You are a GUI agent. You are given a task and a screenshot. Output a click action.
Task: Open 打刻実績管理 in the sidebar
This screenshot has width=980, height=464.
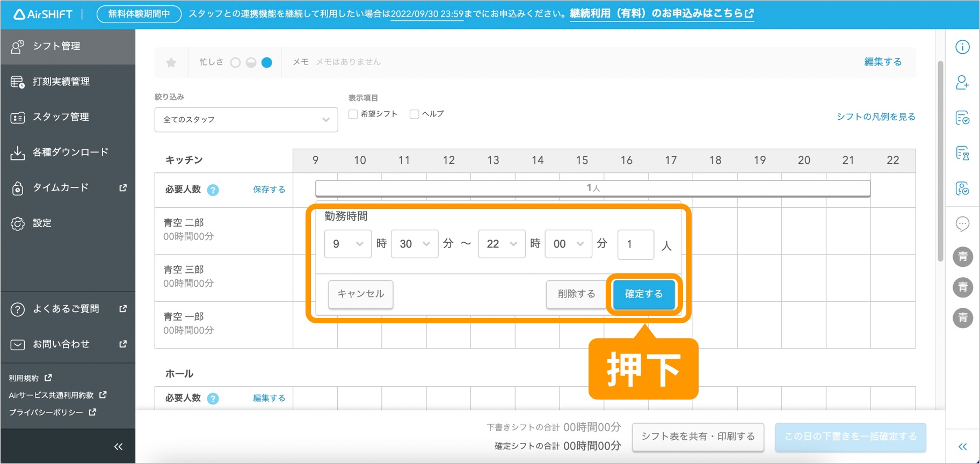tap(68, 82)
